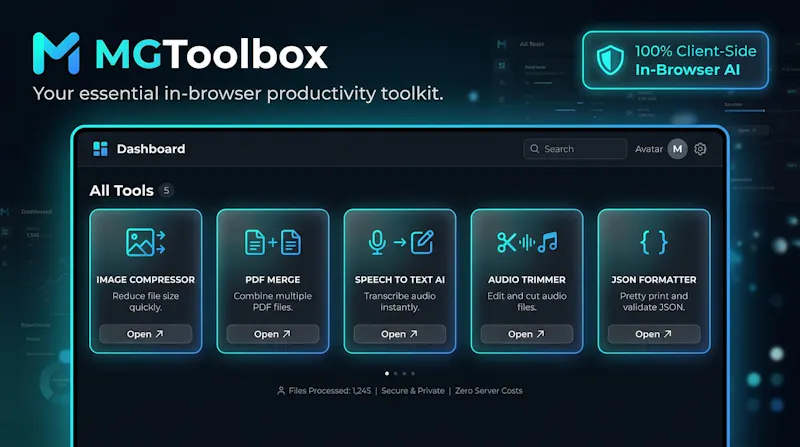Go to the third carousel pagination dot

(404, 374)
